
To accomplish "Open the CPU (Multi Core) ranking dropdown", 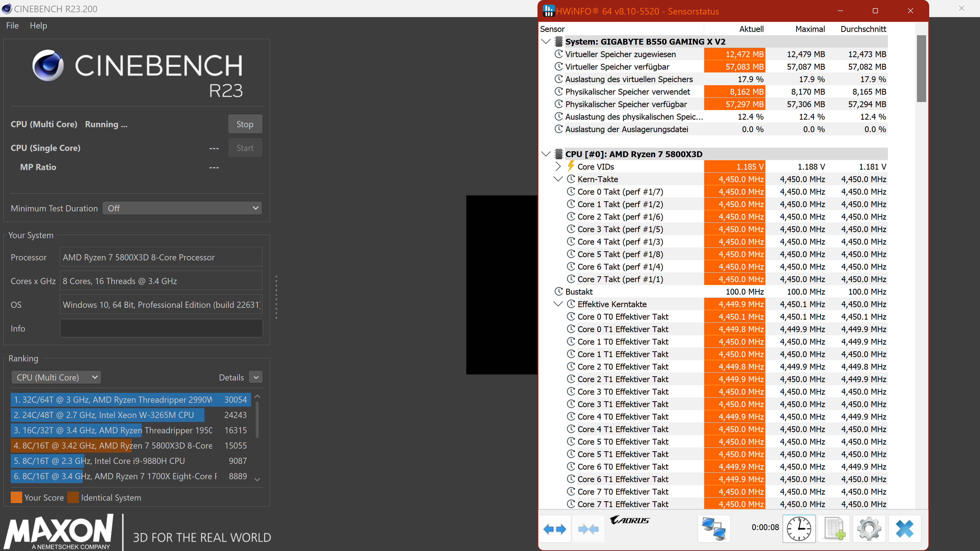I will (56, 377).
